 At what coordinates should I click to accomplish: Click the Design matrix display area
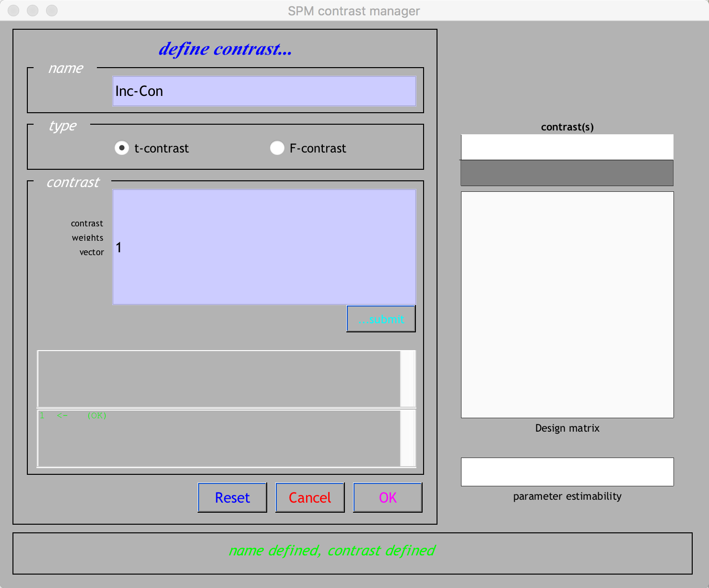point(567,305)
